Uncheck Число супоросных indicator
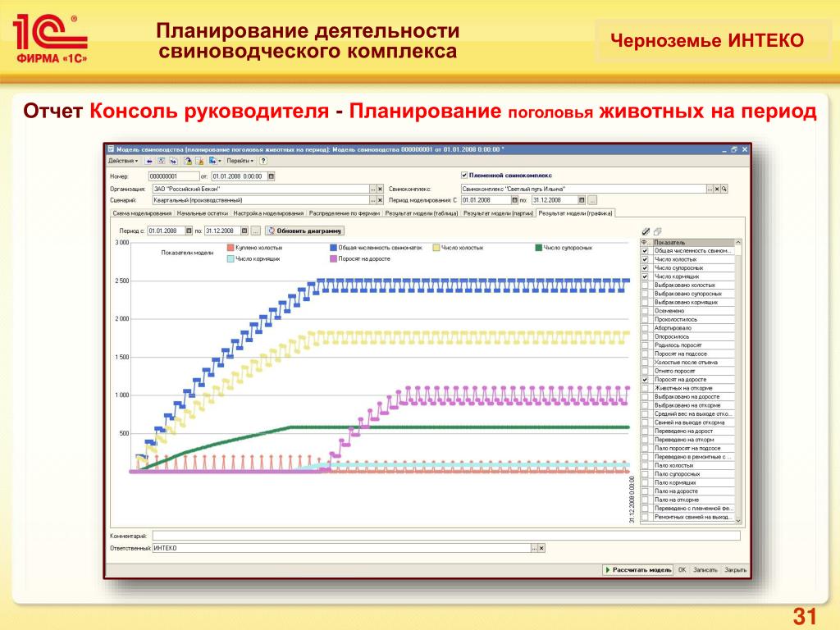Image resolution: width=840 pixels, height=630 pixels. (645, 268)
